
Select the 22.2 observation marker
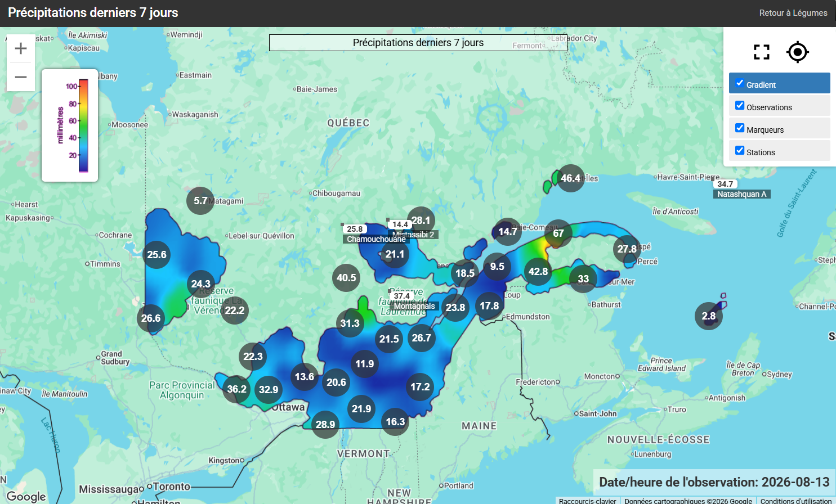click(x=235, y=310)
